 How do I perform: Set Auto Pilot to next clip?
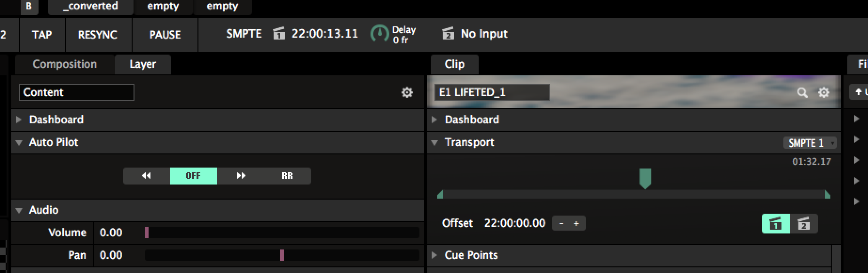point(241,176)
